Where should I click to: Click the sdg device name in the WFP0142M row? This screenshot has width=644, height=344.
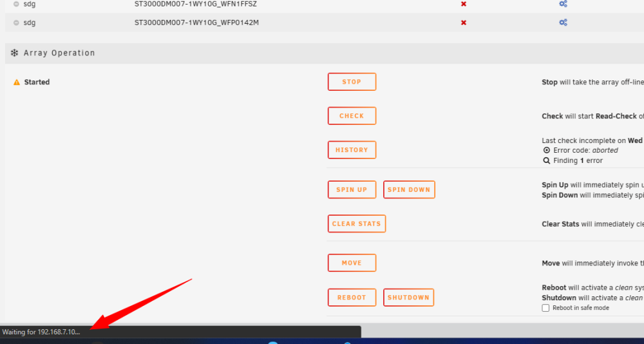tap(30, 23)
